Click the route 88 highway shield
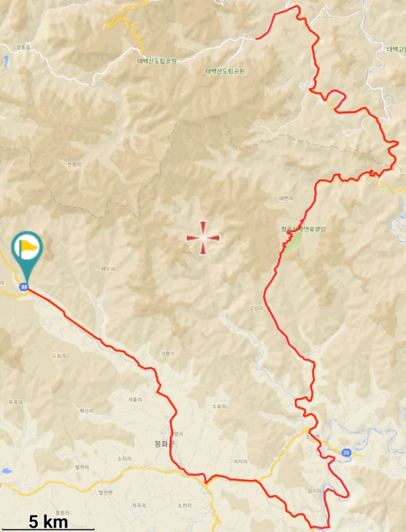This screenshot has height=532, width=406. [23, 287]
